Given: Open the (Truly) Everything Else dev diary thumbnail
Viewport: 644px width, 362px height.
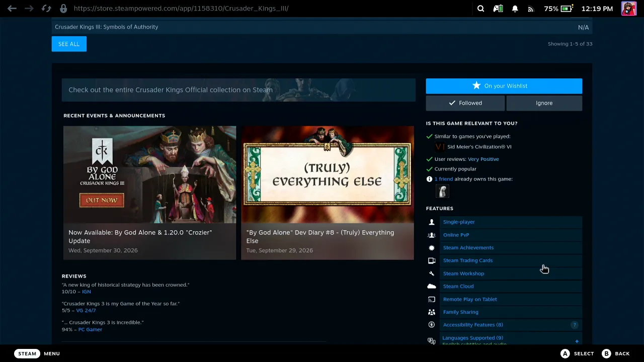Looking at the screenshot, I should point(328,174).
